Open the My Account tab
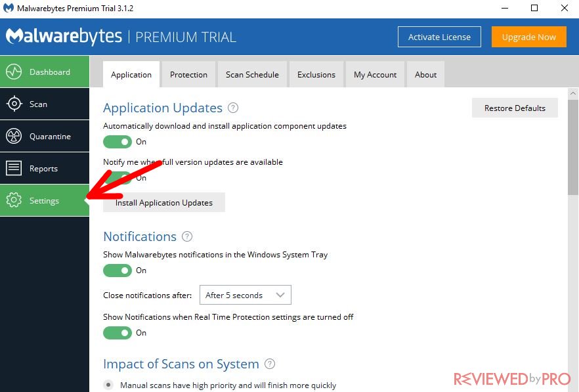The width and height of the screenshot is (579, 392). click(x=375, y=74)
